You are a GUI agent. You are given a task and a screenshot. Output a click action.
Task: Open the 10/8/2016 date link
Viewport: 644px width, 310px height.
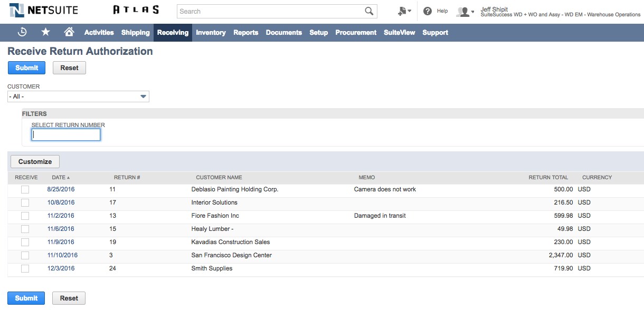click(61, 202)
